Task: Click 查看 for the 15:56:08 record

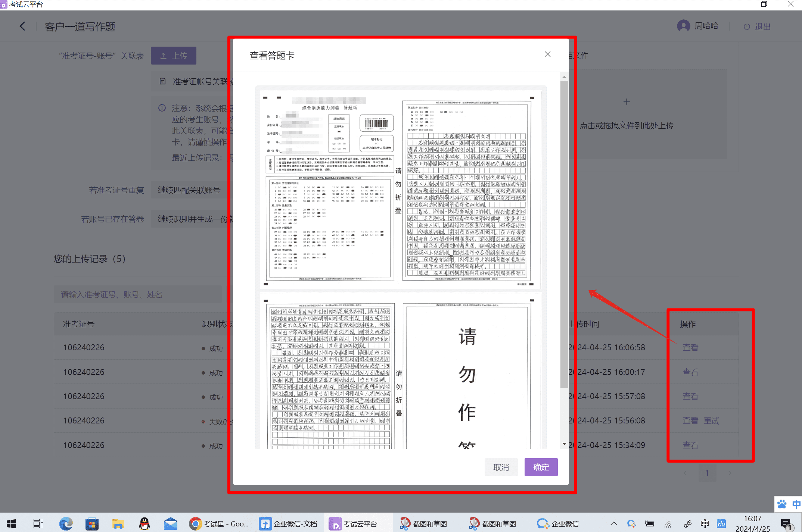Action: pos(690,420)
